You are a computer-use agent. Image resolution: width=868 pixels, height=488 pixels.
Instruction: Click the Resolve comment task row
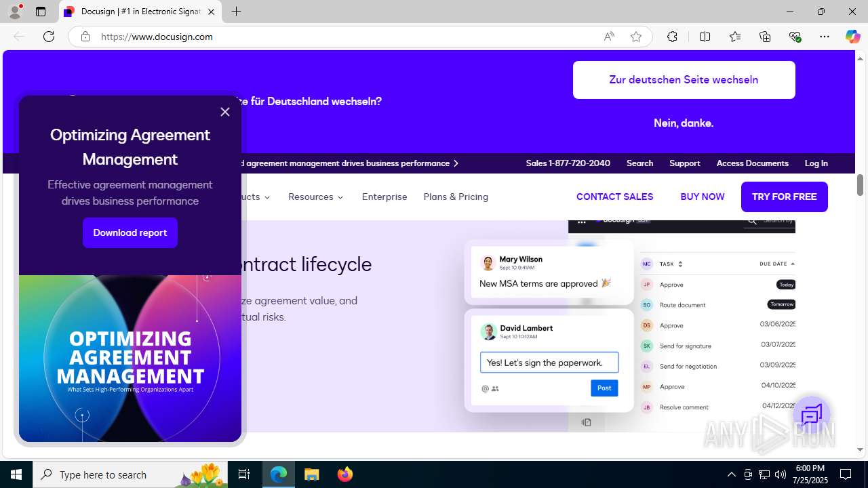[718, 407]
